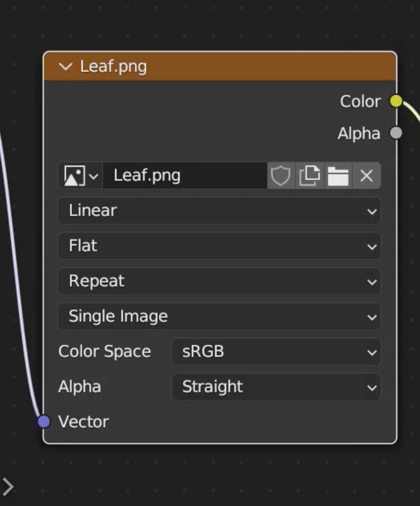Click the fake user shield icon
Screen dimensions: 420x506
point(280,176)
